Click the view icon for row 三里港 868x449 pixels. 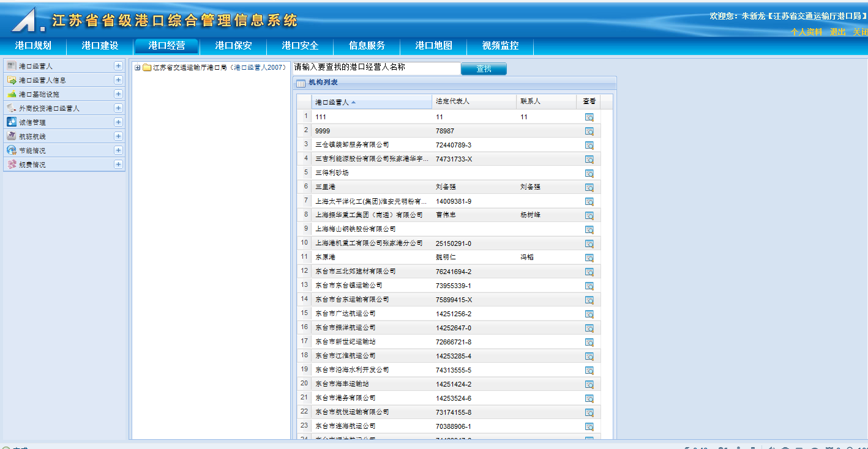(x=589, y=187)
